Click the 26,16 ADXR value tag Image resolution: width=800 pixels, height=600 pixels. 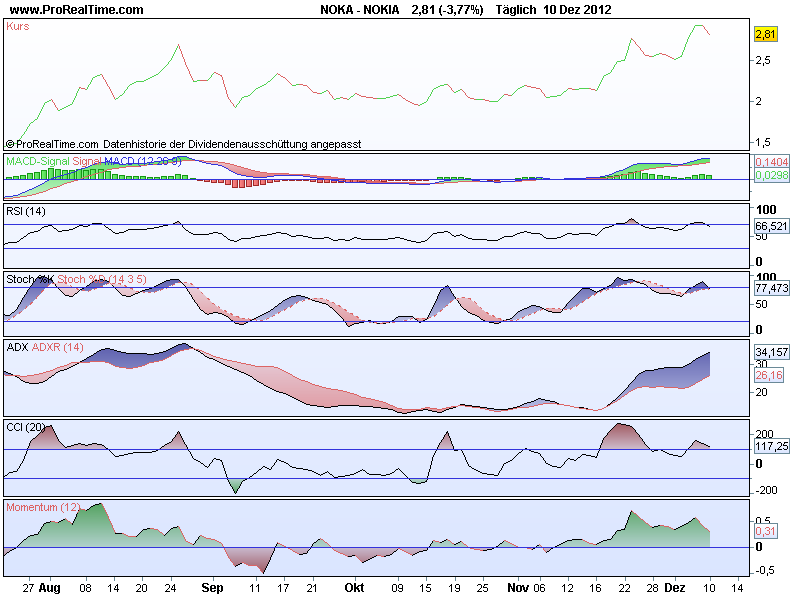tap(769, 376)
